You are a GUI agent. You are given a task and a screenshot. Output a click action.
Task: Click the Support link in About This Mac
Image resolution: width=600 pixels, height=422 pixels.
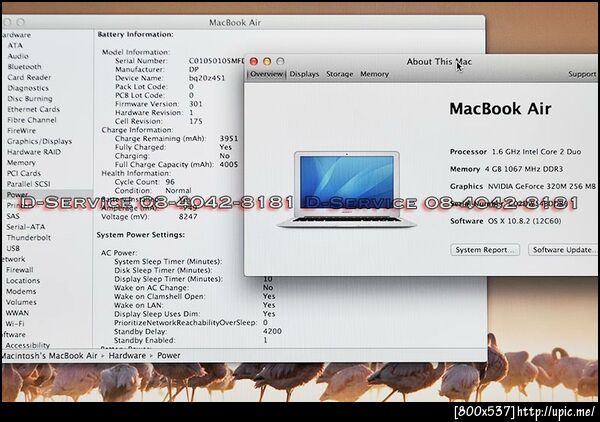click(582, 74)
